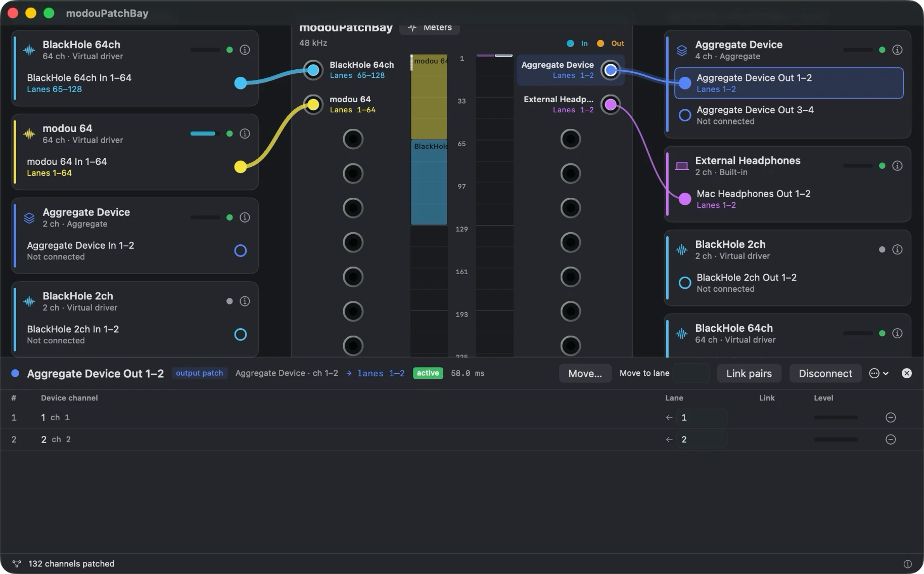The image size is (924, 574).
Task: Show info for Aggregate Device 2 ch input
Action: (x=245, y=217)
